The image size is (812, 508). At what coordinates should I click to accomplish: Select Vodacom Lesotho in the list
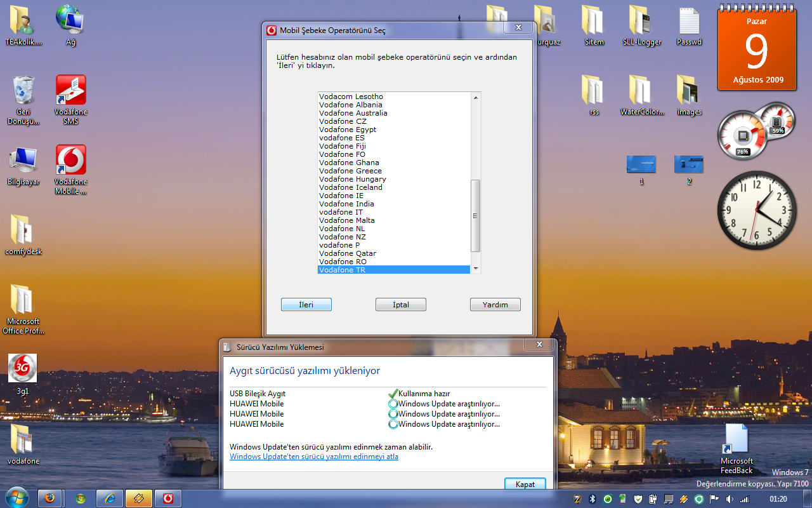point(394,97)
